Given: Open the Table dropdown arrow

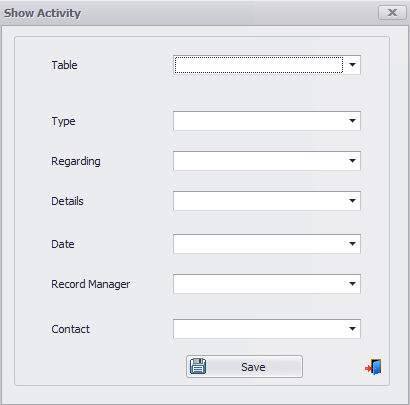Looking at the screenshot, I should 352,65.
